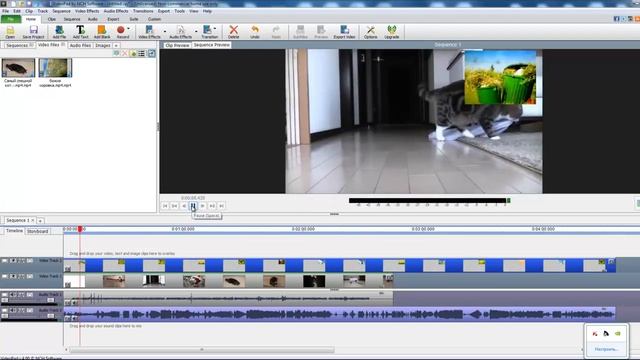The width and height of the screenshot is (640, 360).
Task: Click the Add Blank icon
Action: coord(102,32)
